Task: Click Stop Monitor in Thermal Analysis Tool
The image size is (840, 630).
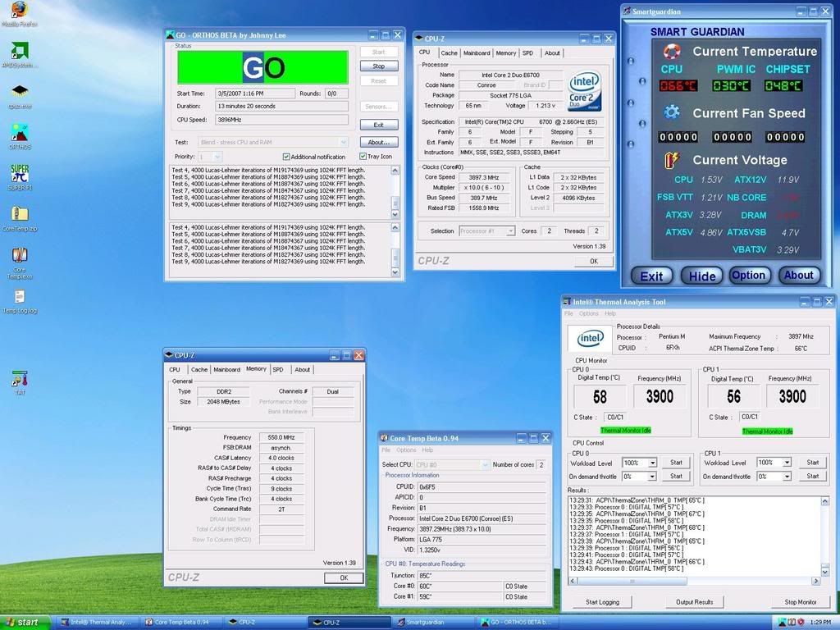Action: [x=801, y=602]
